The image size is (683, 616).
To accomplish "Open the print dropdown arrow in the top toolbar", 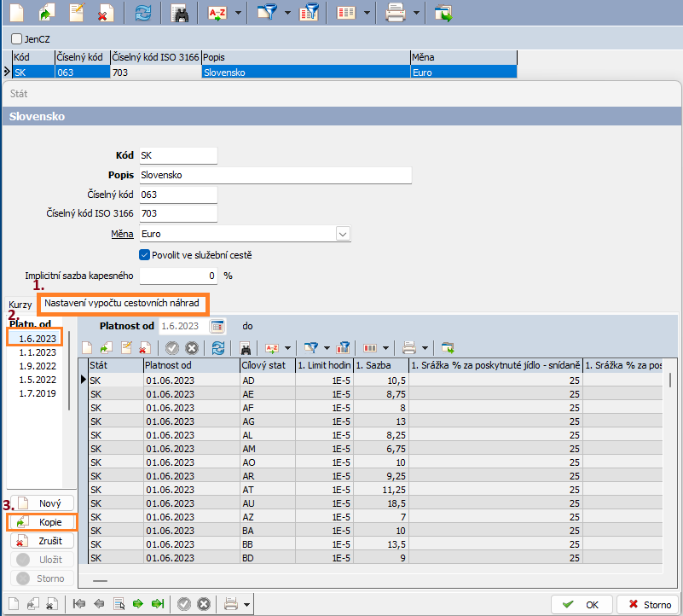I will tap(415, 14).
